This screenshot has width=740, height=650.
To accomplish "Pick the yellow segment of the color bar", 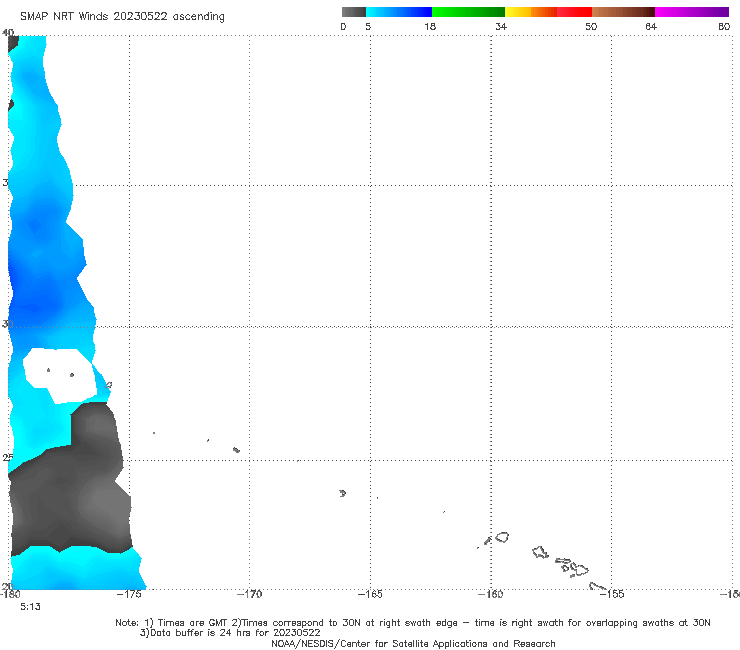I will pos(518,12).
